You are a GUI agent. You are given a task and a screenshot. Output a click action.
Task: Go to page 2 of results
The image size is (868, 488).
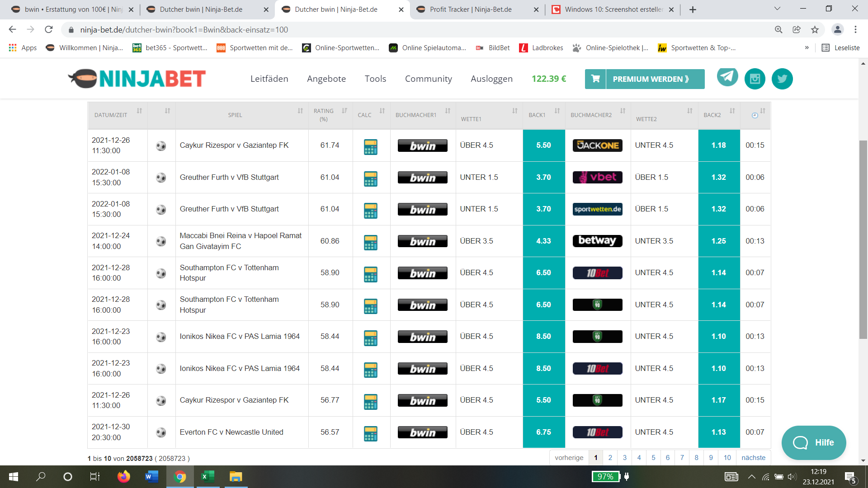pos(610,458)
